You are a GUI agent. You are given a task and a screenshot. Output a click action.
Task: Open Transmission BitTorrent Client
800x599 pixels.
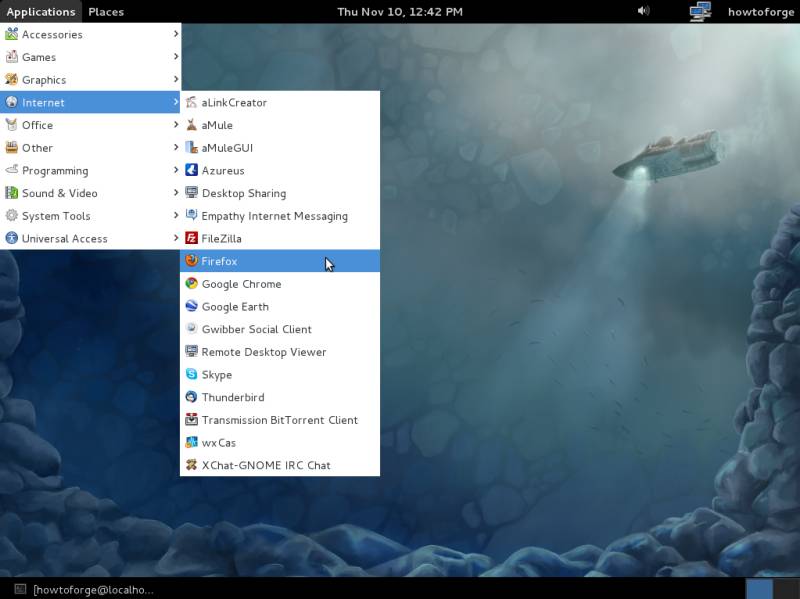click(280, 419)
